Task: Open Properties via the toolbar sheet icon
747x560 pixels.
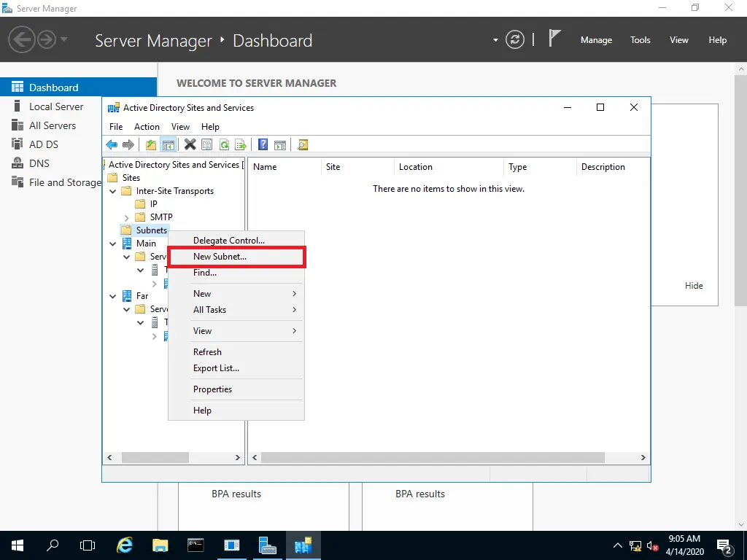Action: point(206,144)
